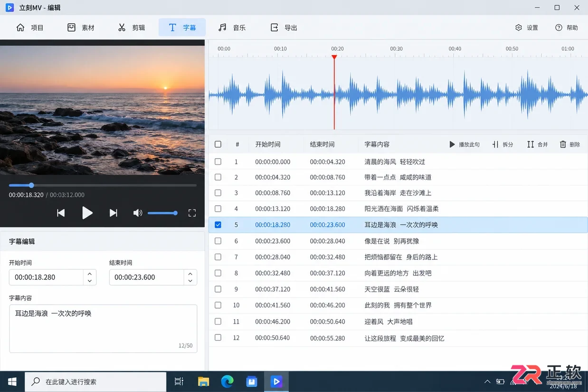The image size is (588, 392).
Task: Decrease 开始时间 with down arrow
Action: point(90,281)
